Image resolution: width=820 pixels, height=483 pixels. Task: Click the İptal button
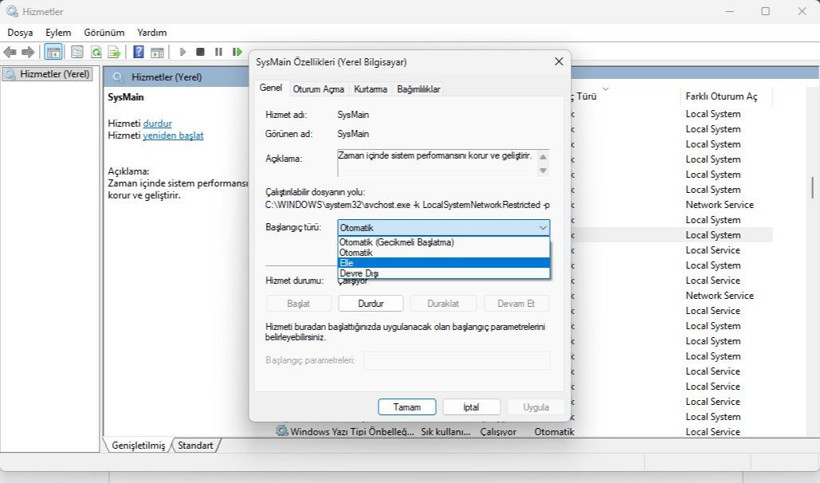(x=471, y=407)
